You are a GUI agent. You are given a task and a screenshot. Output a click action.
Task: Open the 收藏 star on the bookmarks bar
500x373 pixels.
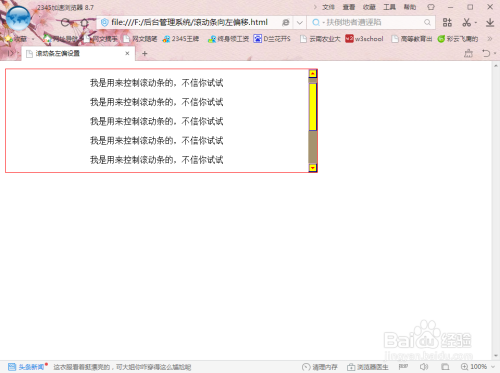[15, 39]
